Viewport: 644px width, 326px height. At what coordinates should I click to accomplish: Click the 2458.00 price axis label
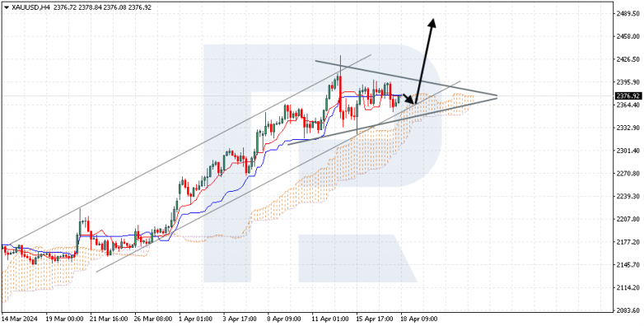click(628, 36)
